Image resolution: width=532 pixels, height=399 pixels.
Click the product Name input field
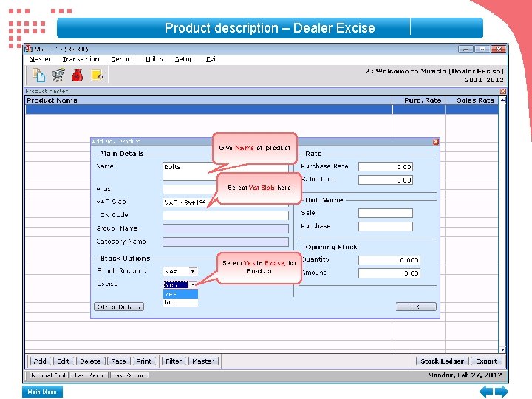(225, 171)
